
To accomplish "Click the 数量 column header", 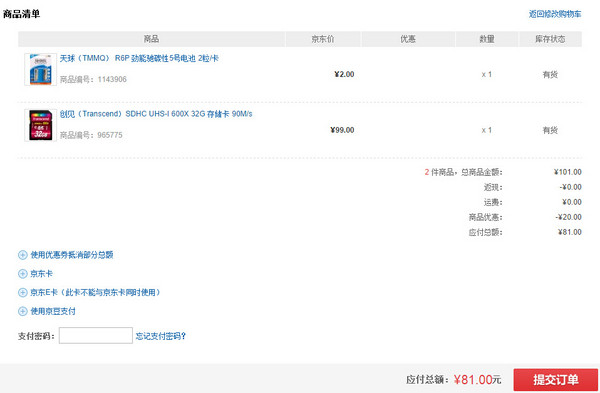I will pyautogui.click(x=487, y=39).
